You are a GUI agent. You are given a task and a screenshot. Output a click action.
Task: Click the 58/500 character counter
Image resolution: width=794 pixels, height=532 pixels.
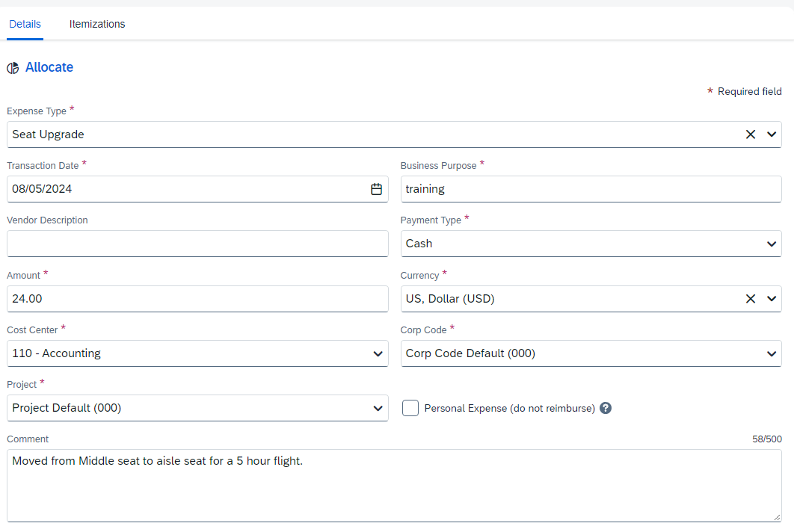click(x=766, y=439)
